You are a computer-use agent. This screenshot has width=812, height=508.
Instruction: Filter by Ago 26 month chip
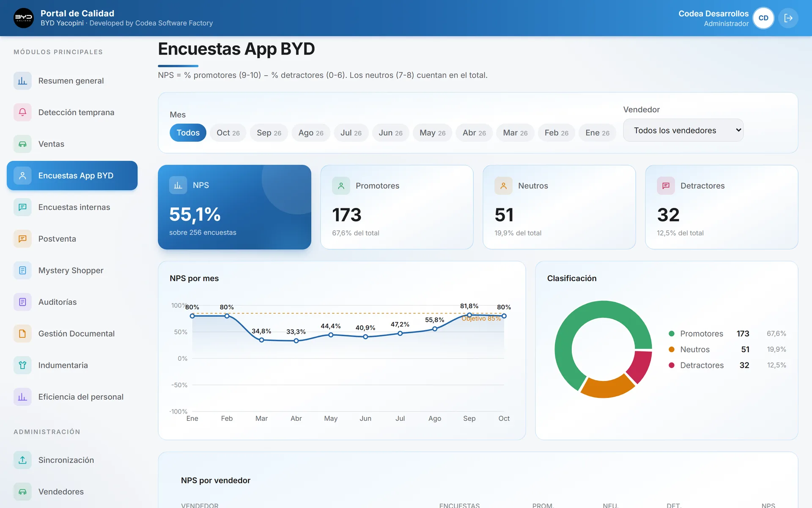point(311,133)
